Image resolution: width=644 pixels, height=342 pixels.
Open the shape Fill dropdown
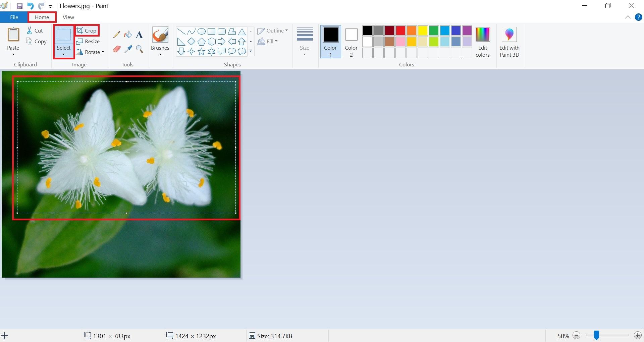coord(267,41)
